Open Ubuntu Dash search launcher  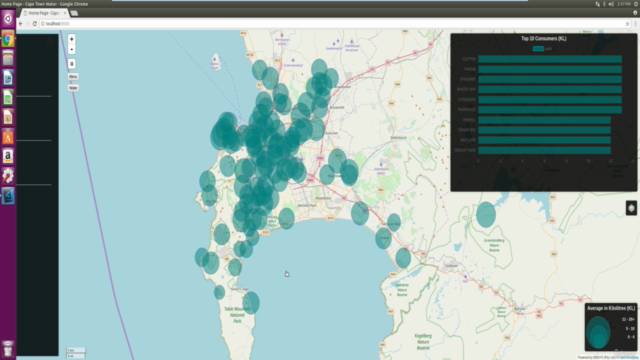coord(8,18)
